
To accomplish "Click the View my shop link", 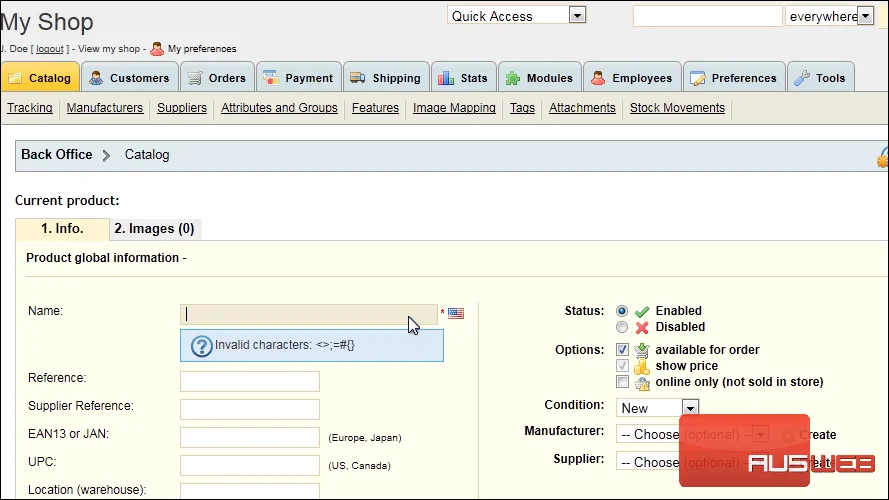I will (109, 49).
